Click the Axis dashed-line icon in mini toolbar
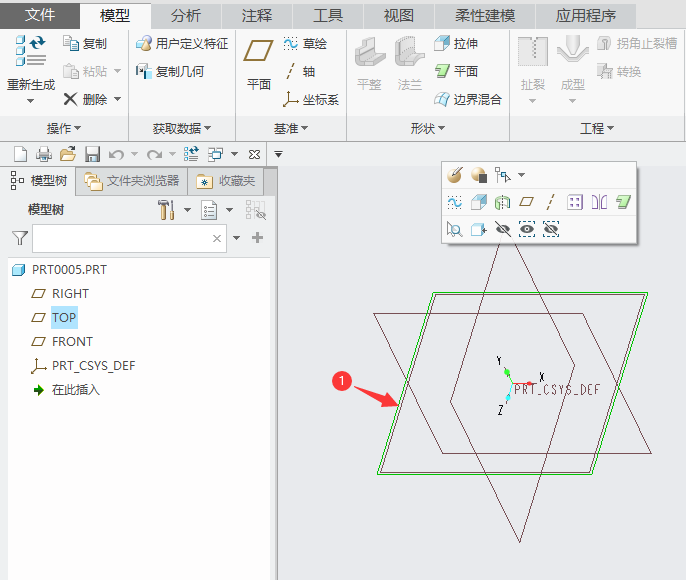This screenshot has width=686, height=580. coord(550,202)
